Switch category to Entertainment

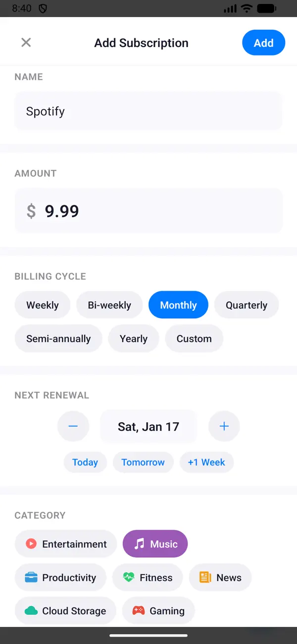65,544
